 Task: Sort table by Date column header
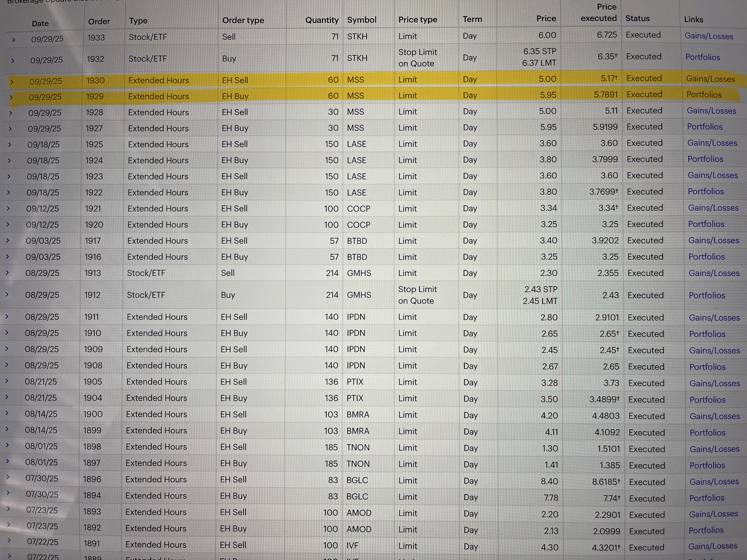40,23
